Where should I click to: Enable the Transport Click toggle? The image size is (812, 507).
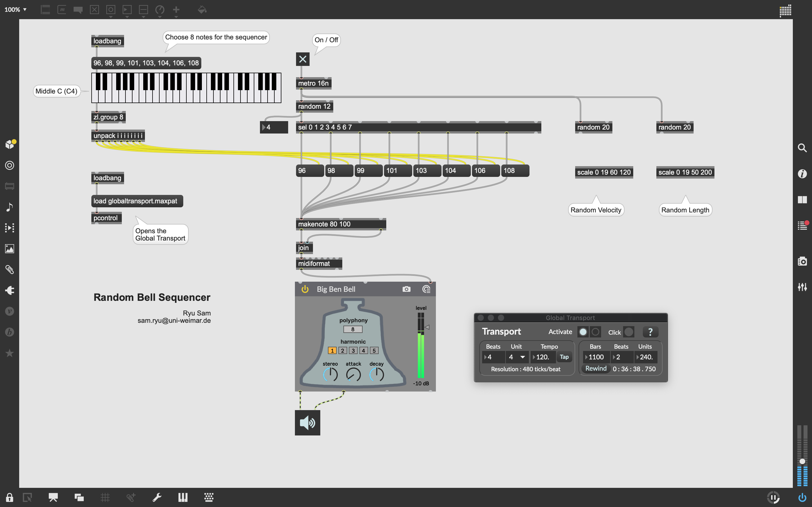click(629, 332)
